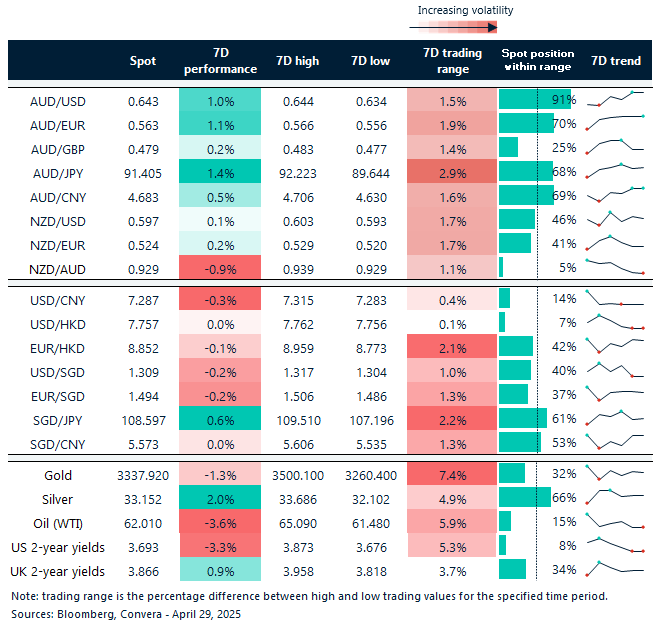Image resolution: width=658 pixels, height=631 pixels.
Task: Select the UK 2-year yields label
Action: point(58,571)
